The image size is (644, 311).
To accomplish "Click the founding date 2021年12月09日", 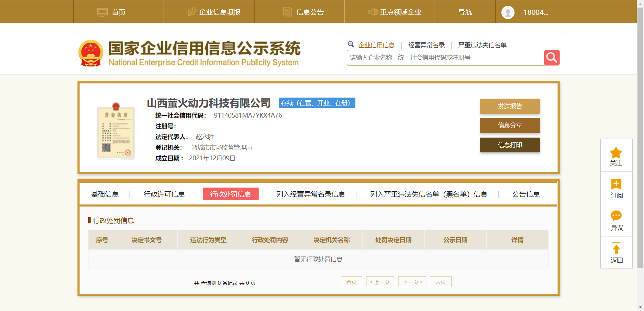I will [x=212, y=158].
